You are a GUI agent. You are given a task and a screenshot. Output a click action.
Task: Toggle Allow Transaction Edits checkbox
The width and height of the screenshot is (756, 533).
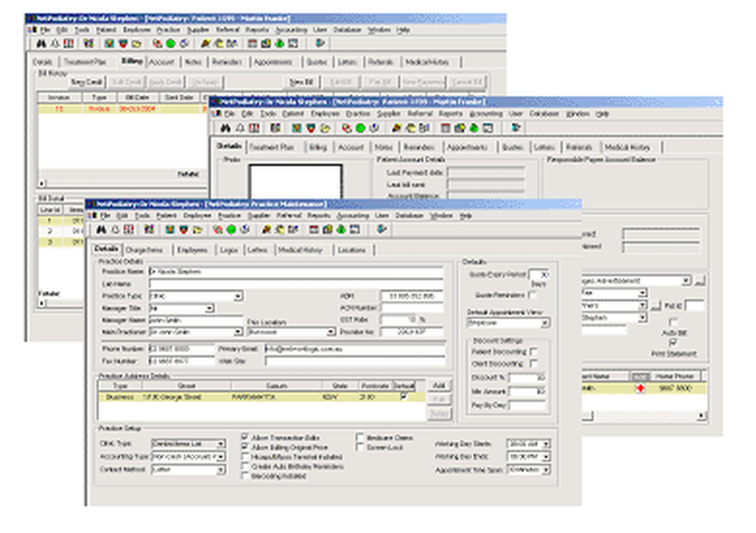pos(245,437)
